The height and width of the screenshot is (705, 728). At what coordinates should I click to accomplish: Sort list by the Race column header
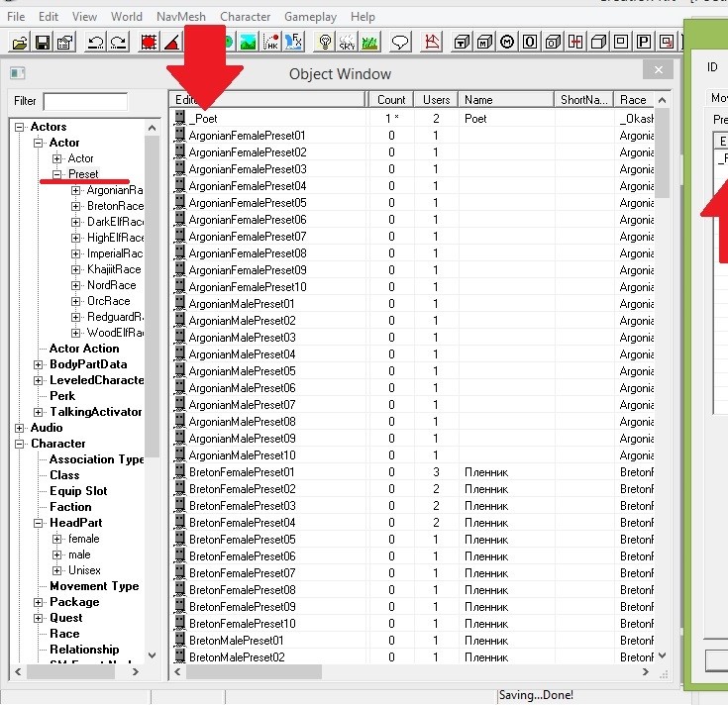click(x=634, y=100)
